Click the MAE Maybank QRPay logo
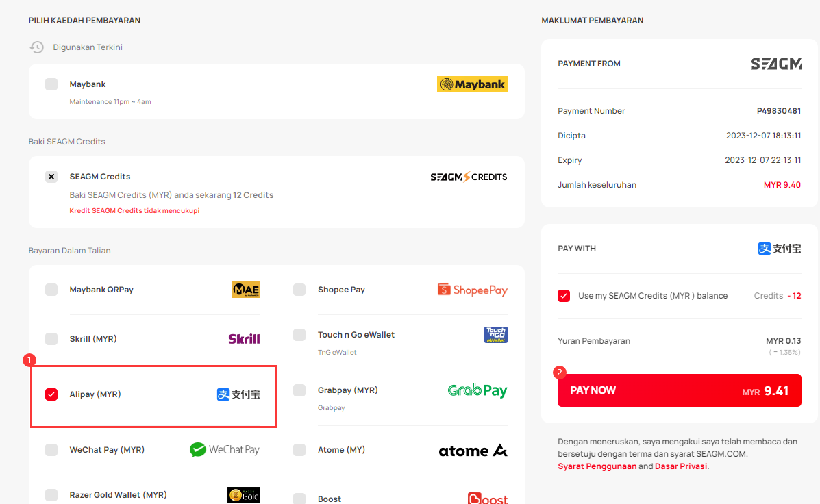The width and height of the screenshot is (820, 504). (x=246, y=290)
